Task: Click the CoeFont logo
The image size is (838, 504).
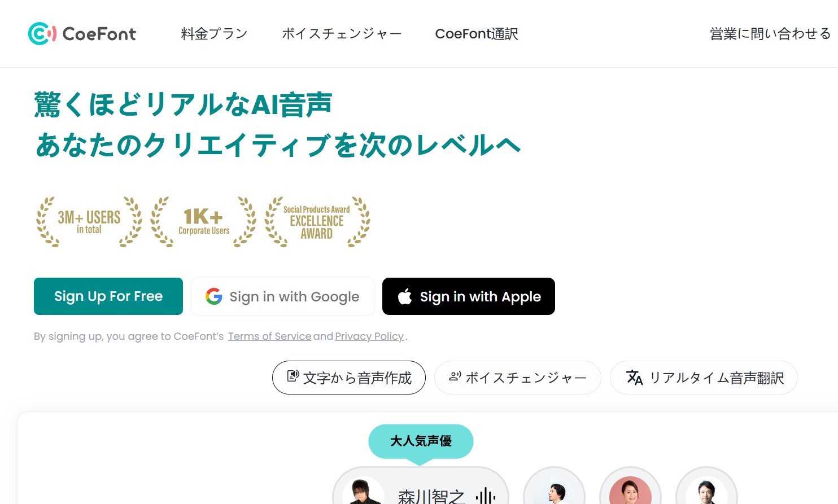Action: 82,34
